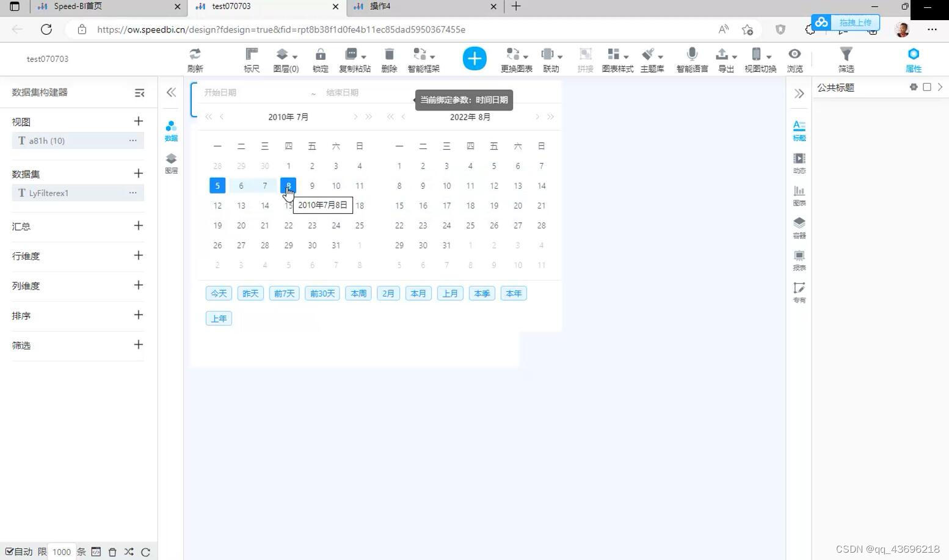Switch to the 数据 data side tab
Screen dimensions: 949x560
coord(171,131)
